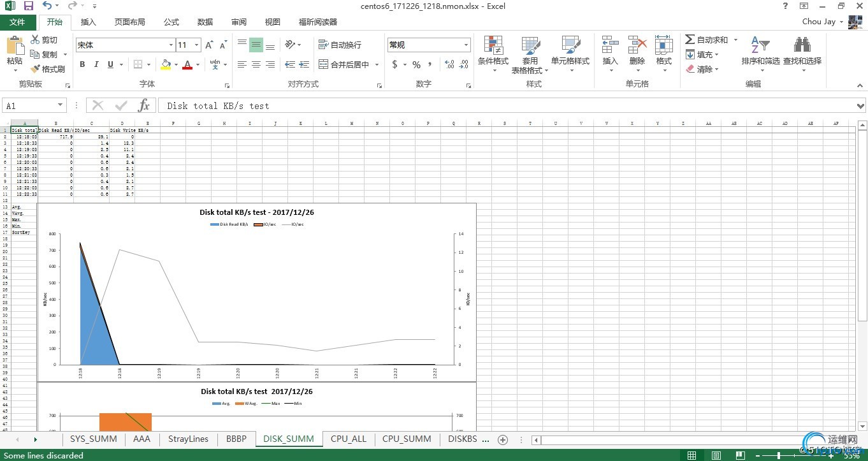Switch to 数据 ribbon tab

pos(205,22)
